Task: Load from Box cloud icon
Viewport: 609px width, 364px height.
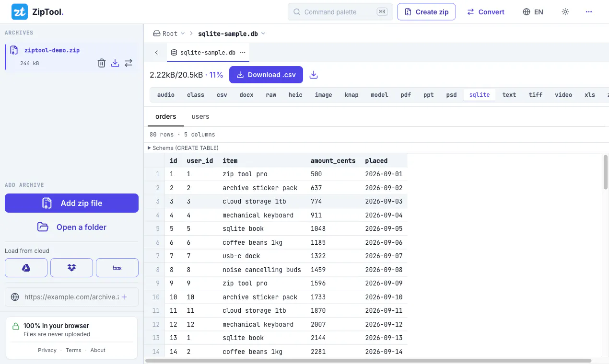Action: 117,268
